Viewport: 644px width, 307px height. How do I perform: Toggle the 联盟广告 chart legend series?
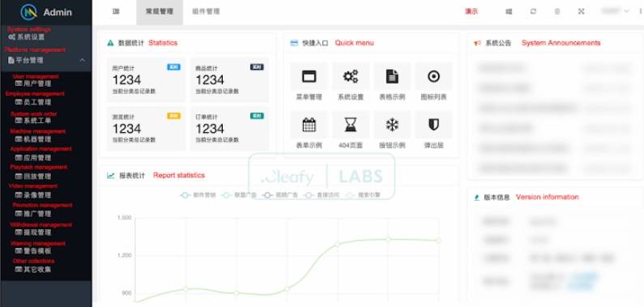239,195
